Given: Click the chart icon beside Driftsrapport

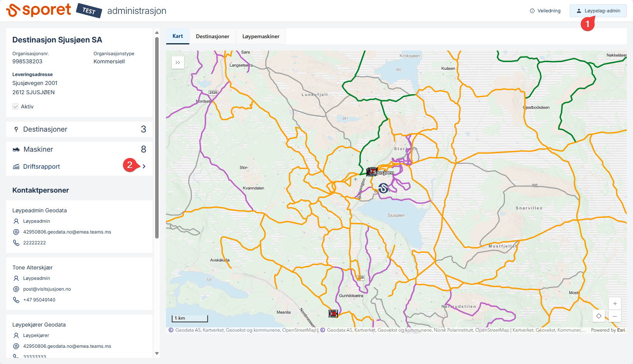Looking at the screenshot, I should (x=16, y=167).
